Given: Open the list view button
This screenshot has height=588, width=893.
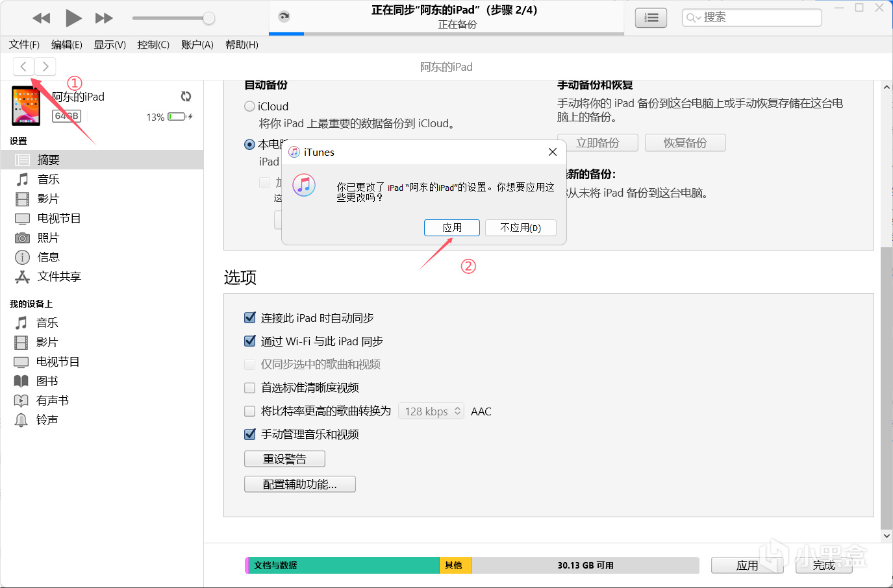Looking at the screenshot, I should (651, 18).
